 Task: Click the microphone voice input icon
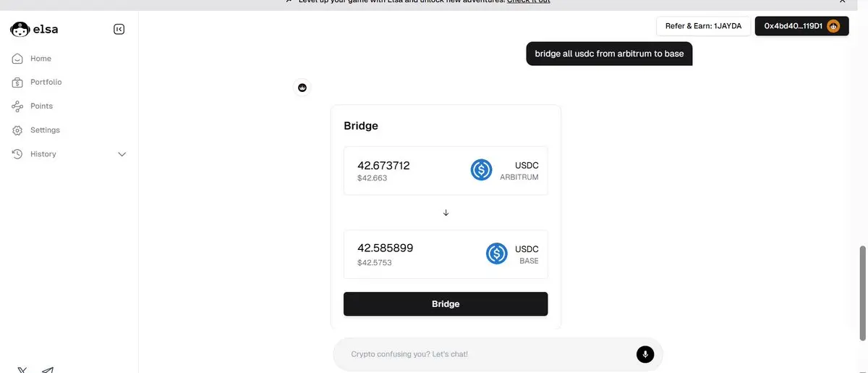[645, 354]
